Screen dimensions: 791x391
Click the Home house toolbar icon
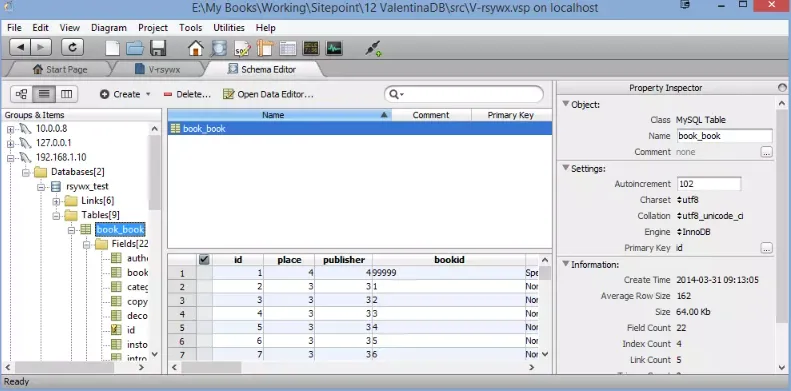coord(196,48)
